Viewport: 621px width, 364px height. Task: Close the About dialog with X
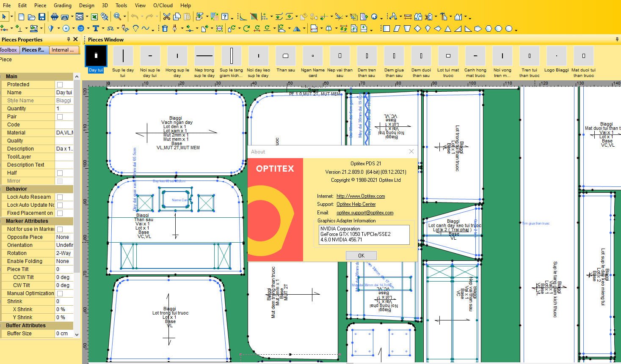click(411, 151)
